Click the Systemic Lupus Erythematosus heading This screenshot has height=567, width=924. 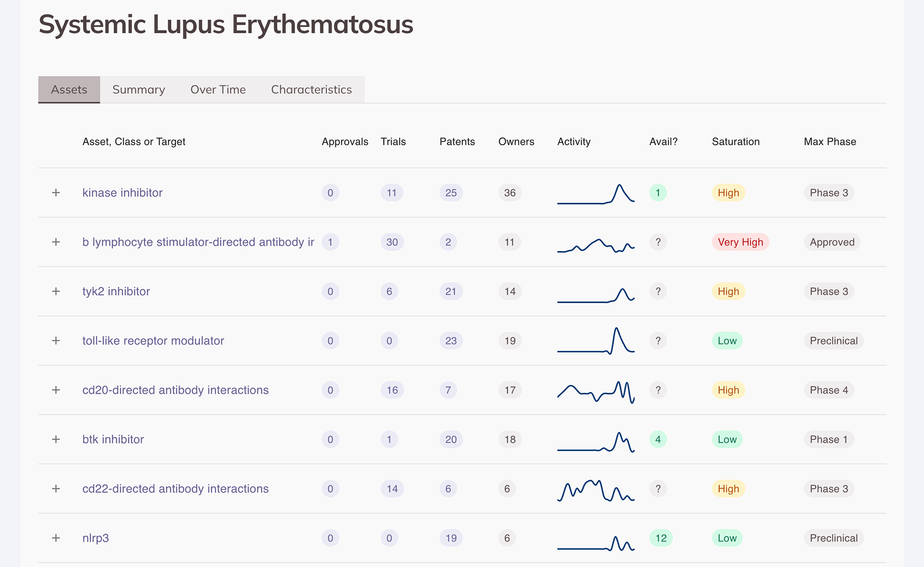[x=226, y=24]
